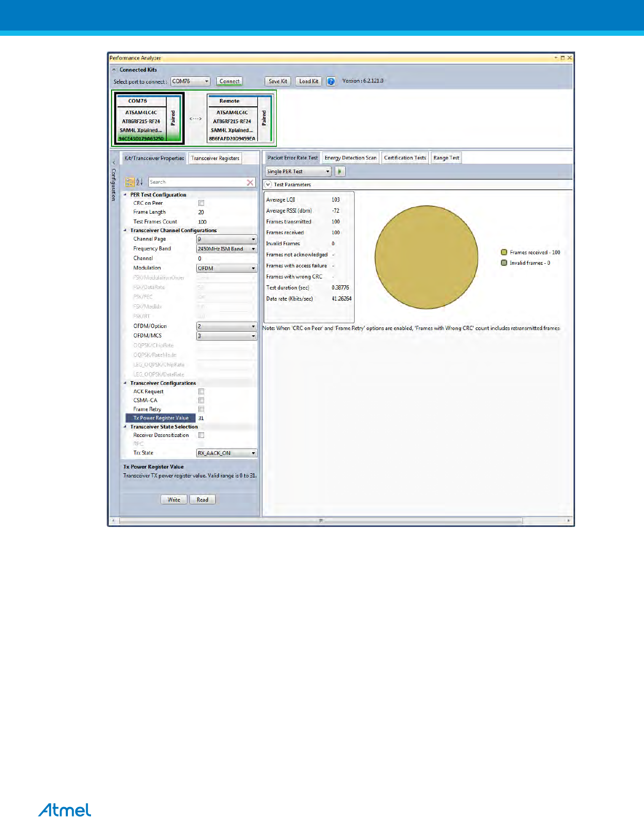This screenshot has height=817, width=644.
Task: Select the Tx Power Register Value row
Action: [192, 418]
